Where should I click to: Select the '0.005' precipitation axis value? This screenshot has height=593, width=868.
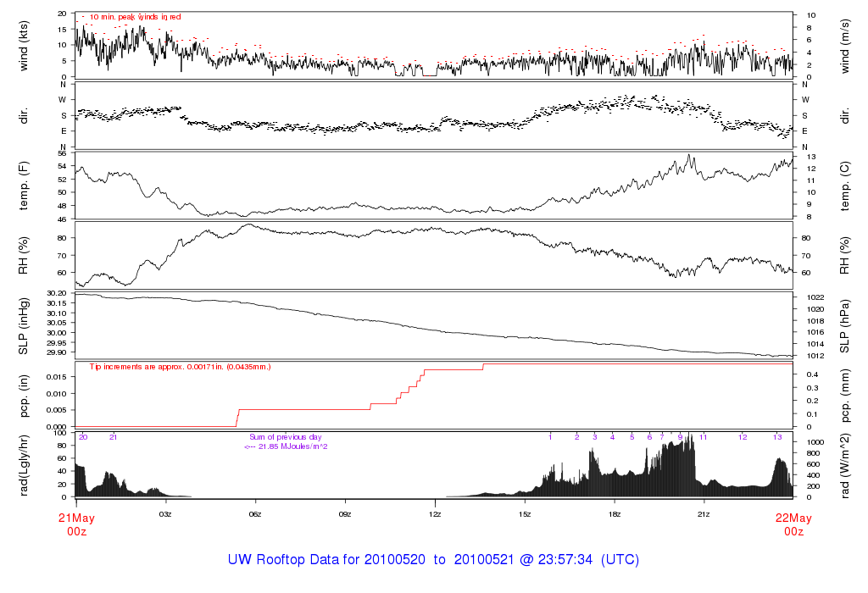[x=58, y=410]
